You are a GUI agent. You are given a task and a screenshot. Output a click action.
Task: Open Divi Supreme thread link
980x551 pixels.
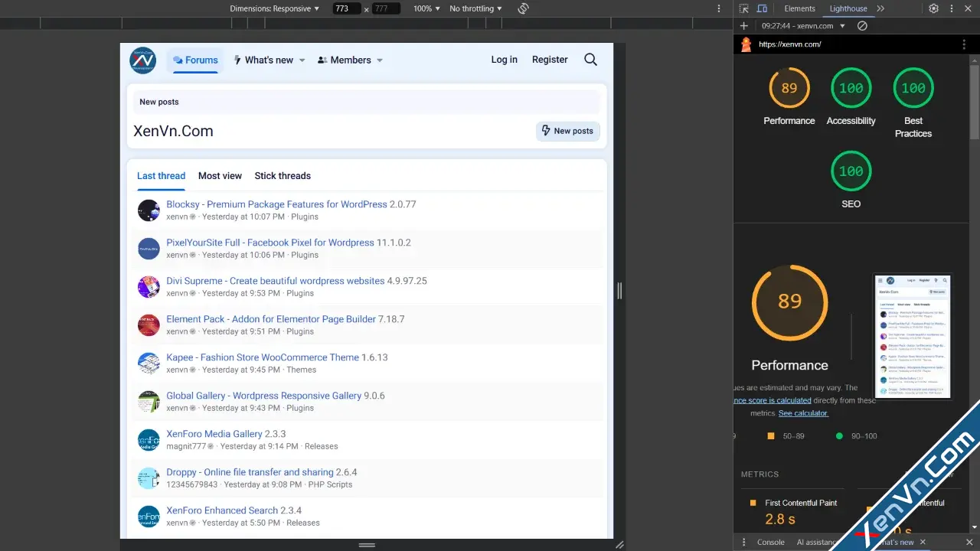click(276, 281)
